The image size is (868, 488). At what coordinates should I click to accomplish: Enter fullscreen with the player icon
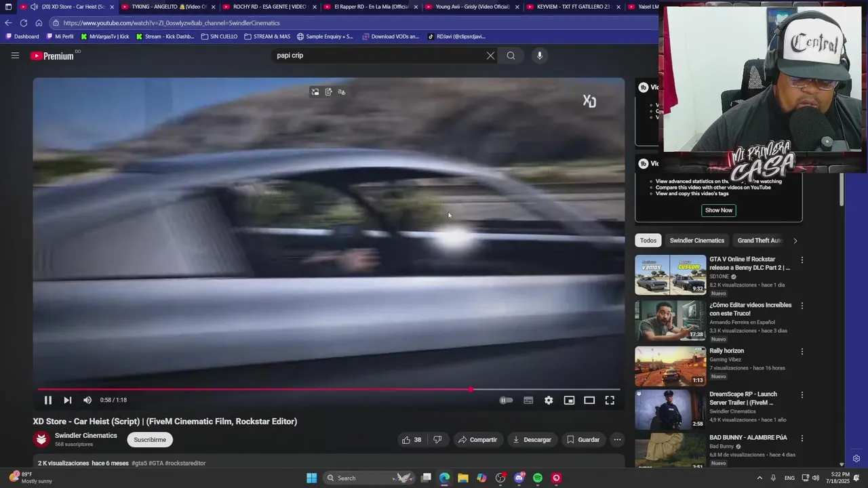click(610, 400)
